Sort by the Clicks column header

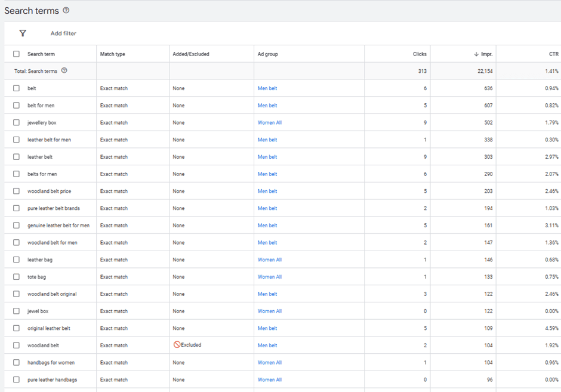420,54
